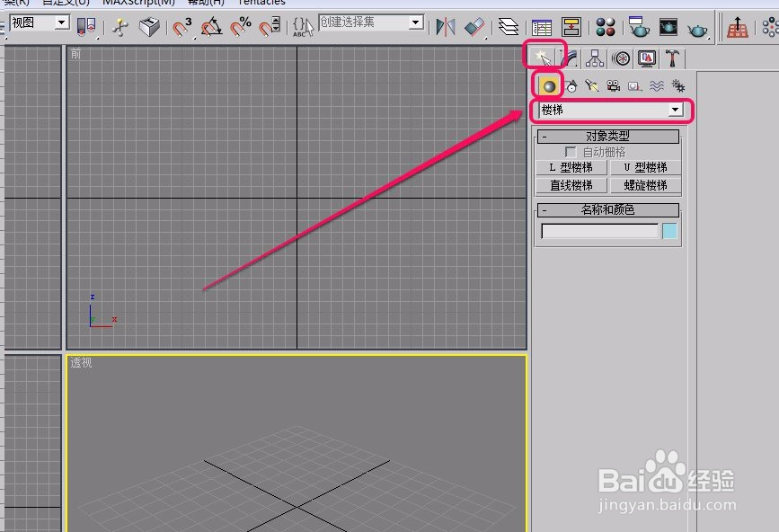
Task: Select the Geometry category sphere icon
Action: tap(549, 86)
